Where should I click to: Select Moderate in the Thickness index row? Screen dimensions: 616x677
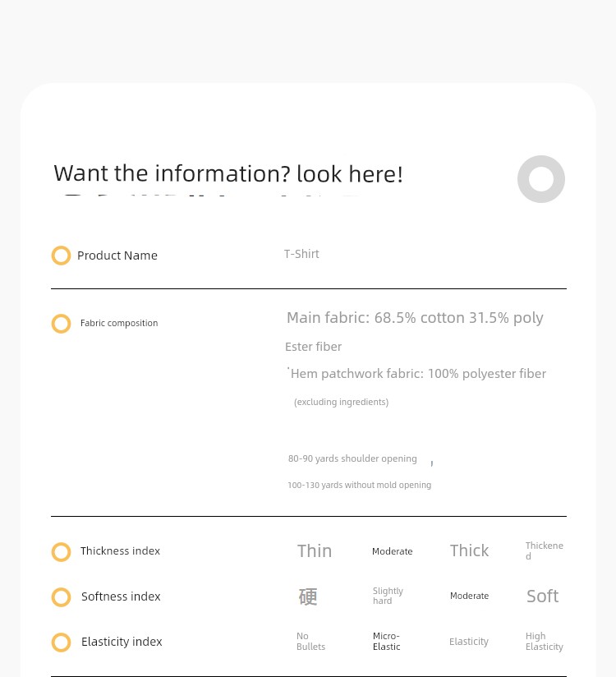(392, 551)
